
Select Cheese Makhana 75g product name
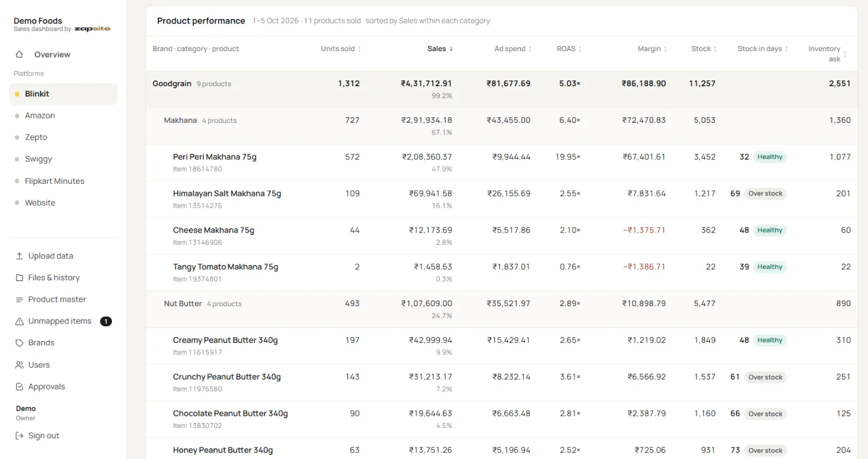[214, 230]
